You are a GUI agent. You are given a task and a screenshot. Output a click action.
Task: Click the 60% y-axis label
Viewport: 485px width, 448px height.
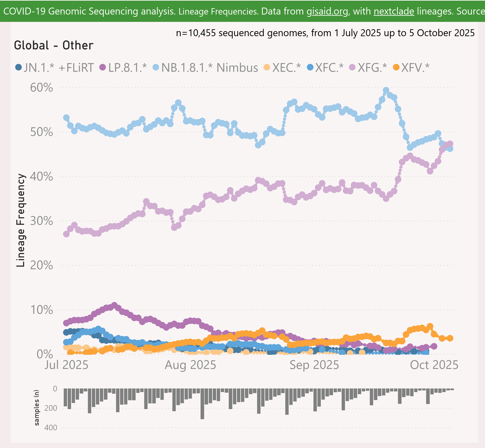point(41,87)
